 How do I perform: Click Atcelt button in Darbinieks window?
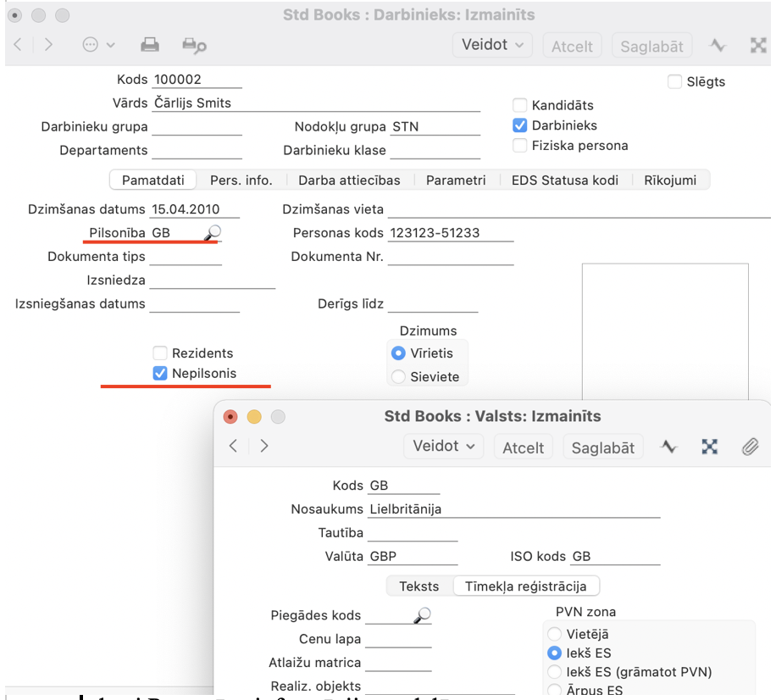coord(572,46)
